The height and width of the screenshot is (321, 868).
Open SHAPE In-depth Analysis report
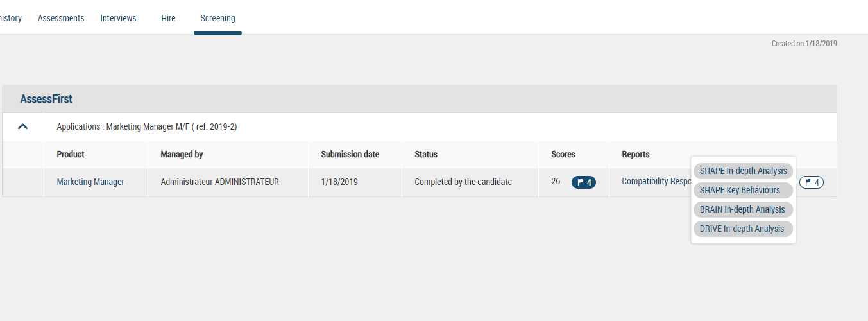pos(743,171)
